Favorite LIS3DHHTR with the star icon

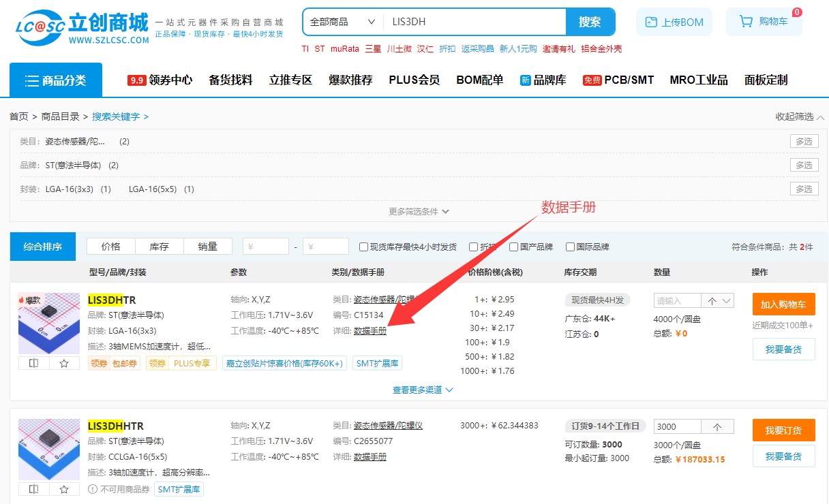64,489
